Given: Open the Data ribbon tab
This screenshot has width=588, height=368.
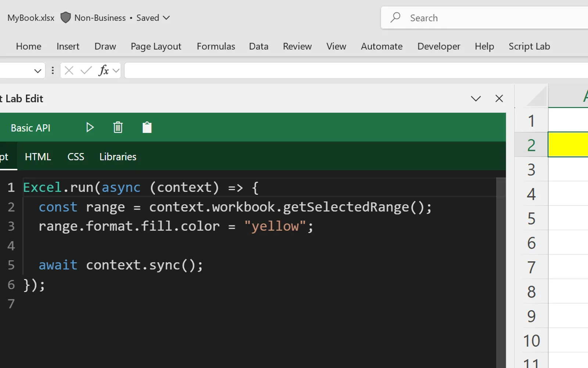Looking at the screenshot, I should point(259,46).
